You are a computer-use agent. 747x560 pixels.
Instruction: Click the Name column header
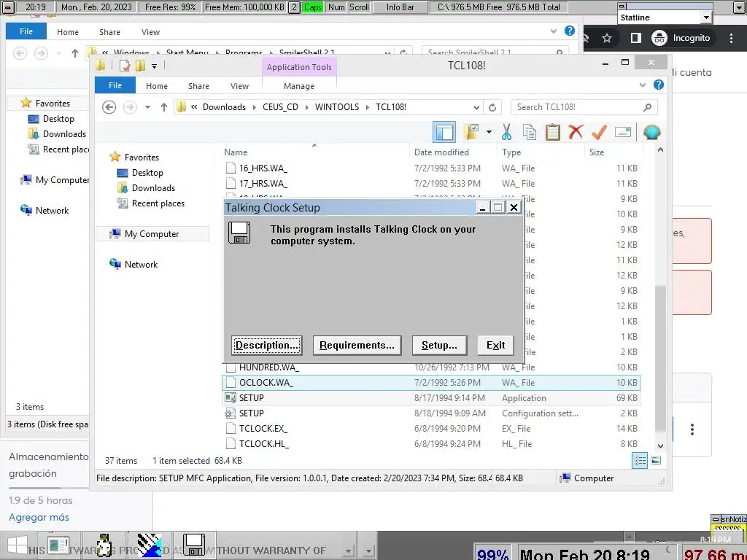(236, 152)
